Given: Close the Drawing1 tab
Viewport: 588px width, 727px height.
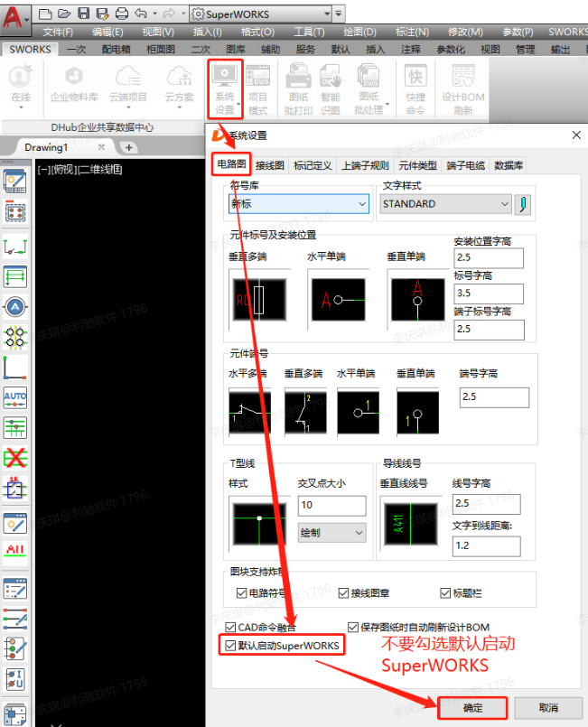Looking at the screenshot, I should (101, 147).
